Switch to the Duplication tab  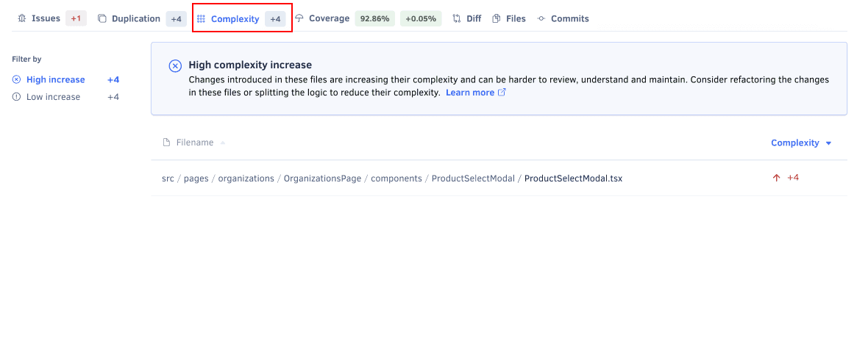coord(135,18)
